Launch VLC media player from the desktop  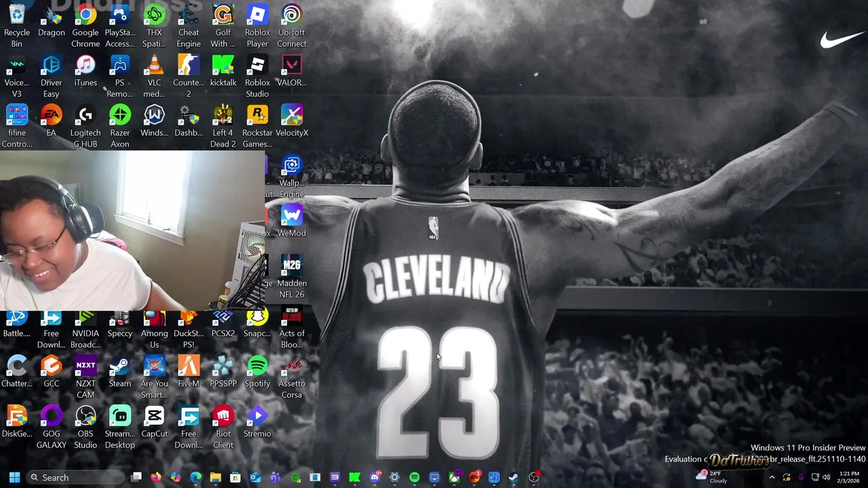(x=154, y=76)
